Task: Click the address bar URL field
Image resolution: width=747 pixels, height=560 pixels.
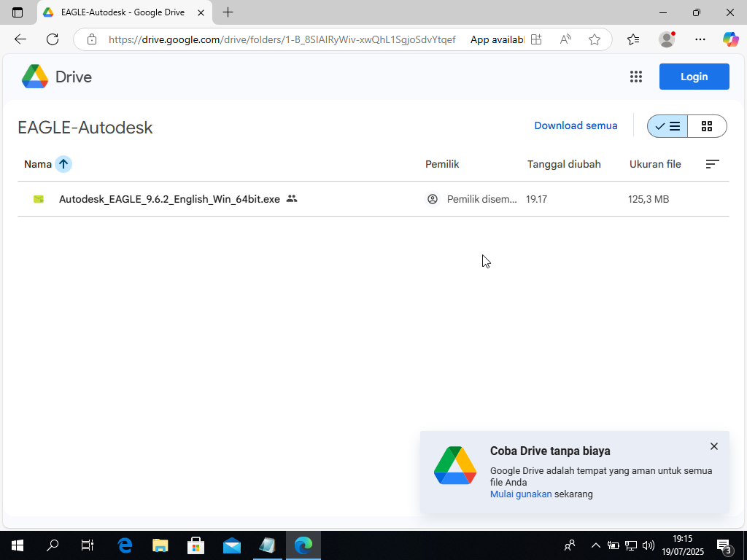Action: (282, 39)
